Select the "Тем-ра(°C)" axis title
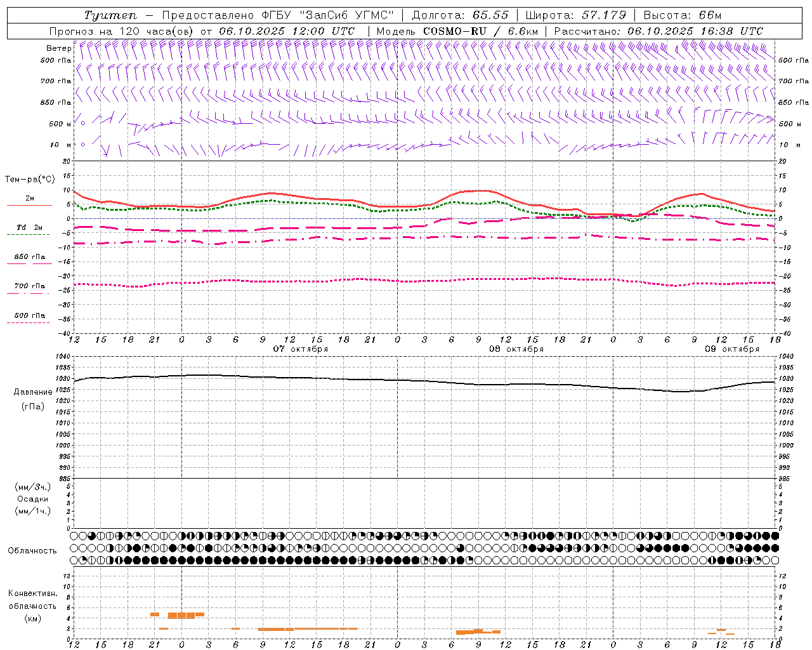The height and width of the screenshot is (650, 812). pos(30,180)
